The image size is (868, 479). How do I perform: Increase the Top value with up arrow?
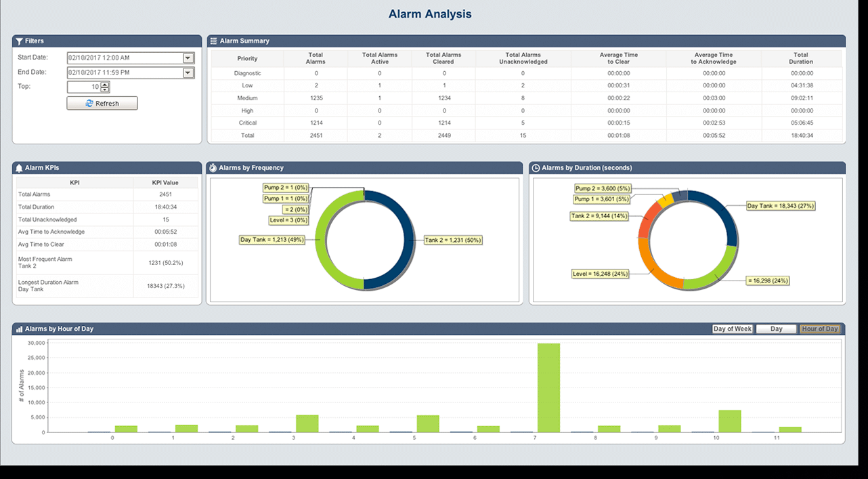105,84
